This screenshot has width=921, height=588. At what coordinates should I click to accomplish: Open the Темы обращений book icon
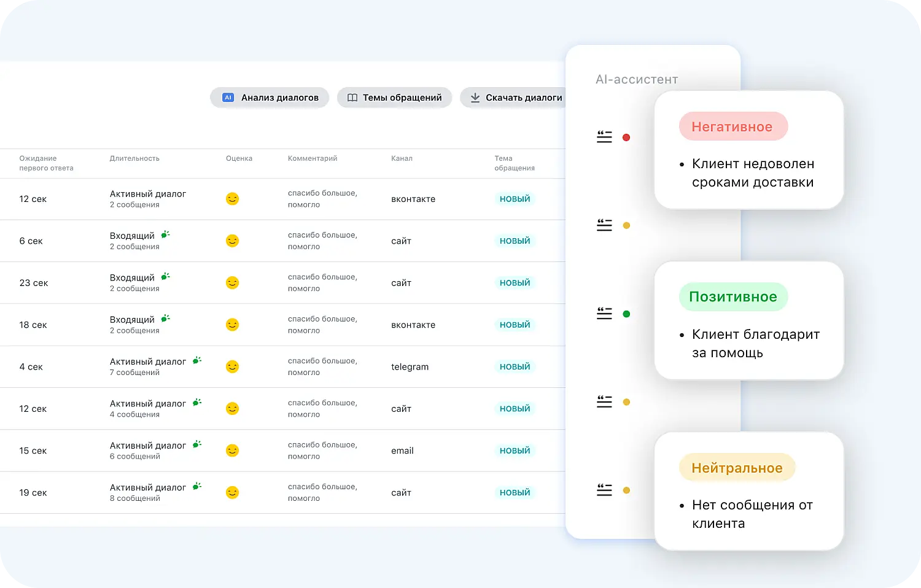(352, 98)
